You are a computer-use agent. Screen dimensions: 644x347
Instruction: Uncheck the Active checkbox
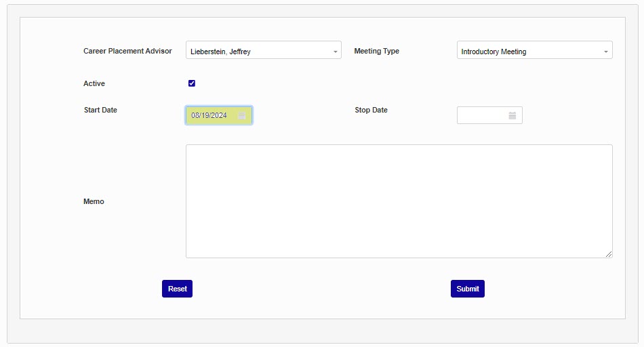click(x=192, y=83)
